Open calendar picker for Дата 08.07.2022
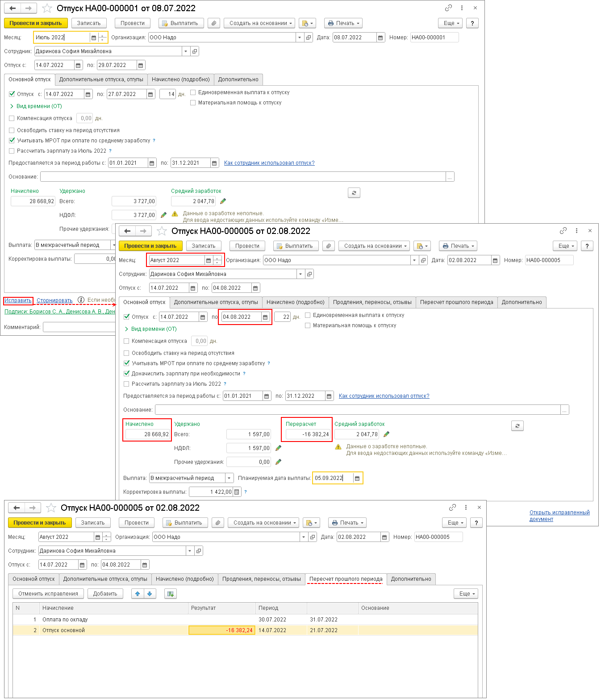The width and height of the screenshot is (601, 700). [380, 37]
